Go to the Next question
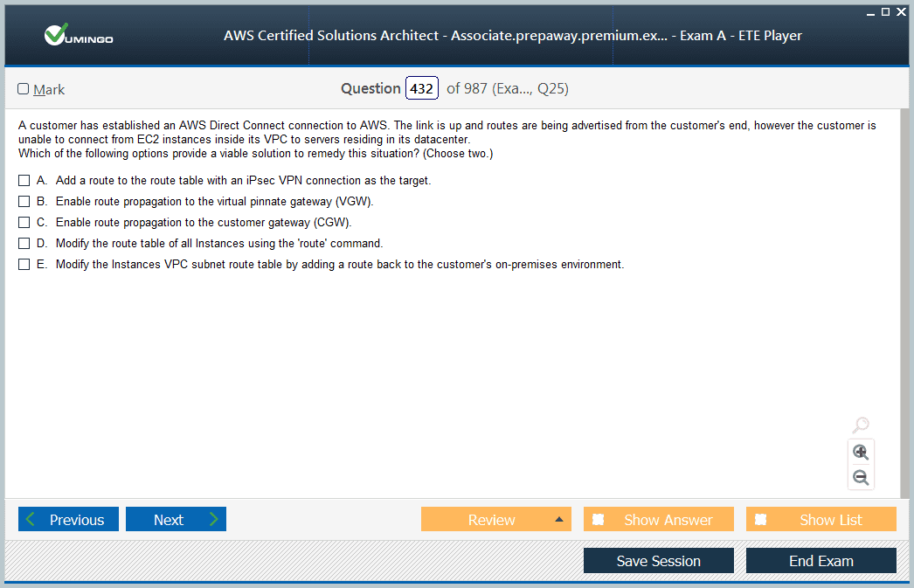Image resolution: width=914 pixels, height=588 pixels. click(176, 519)
